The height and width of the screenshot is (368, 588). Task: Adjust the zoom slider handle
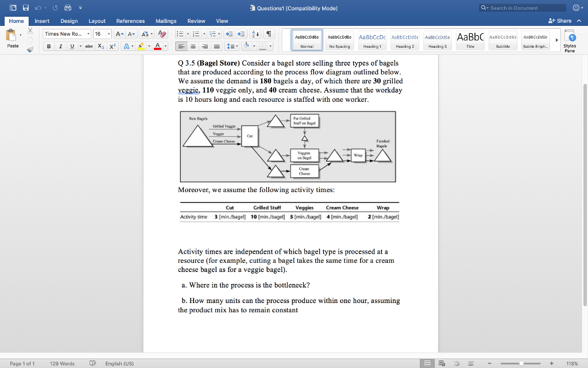click(521, 363)
